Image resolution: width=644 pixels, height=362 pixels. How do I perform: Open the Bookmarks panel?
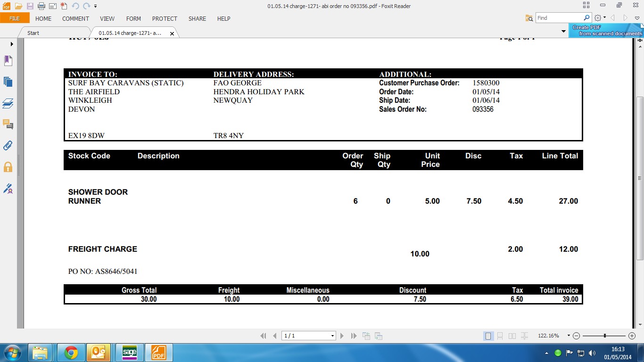(x=8, y=60)
